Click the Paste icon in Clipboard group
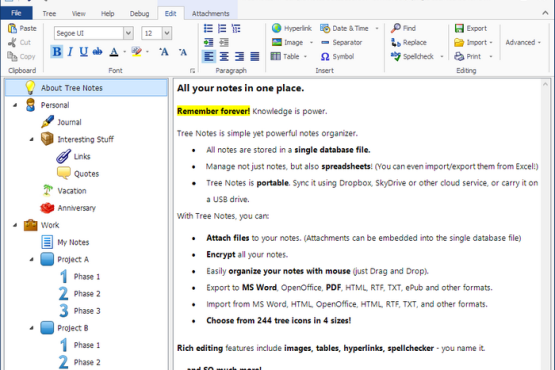The image size is (555, 370). (12, 28)
